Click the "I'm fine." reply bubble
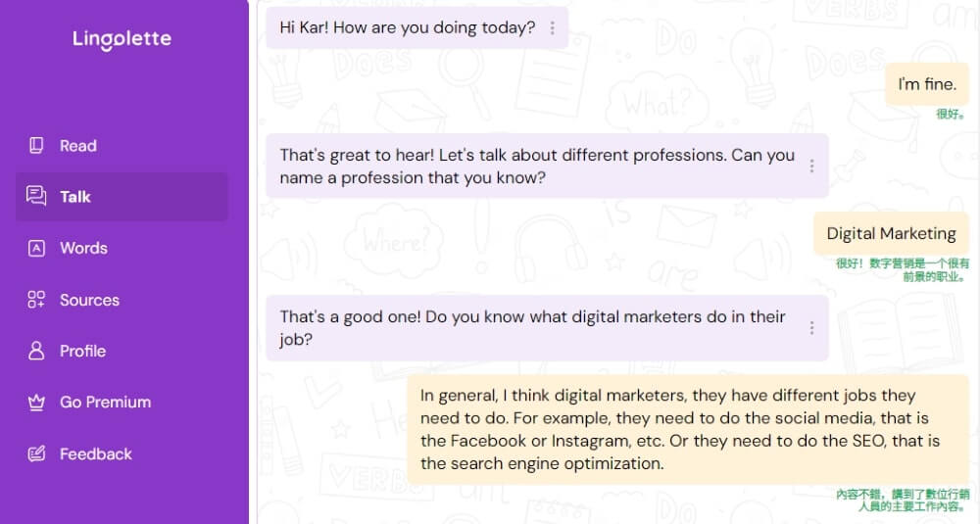 pos(926,85)
